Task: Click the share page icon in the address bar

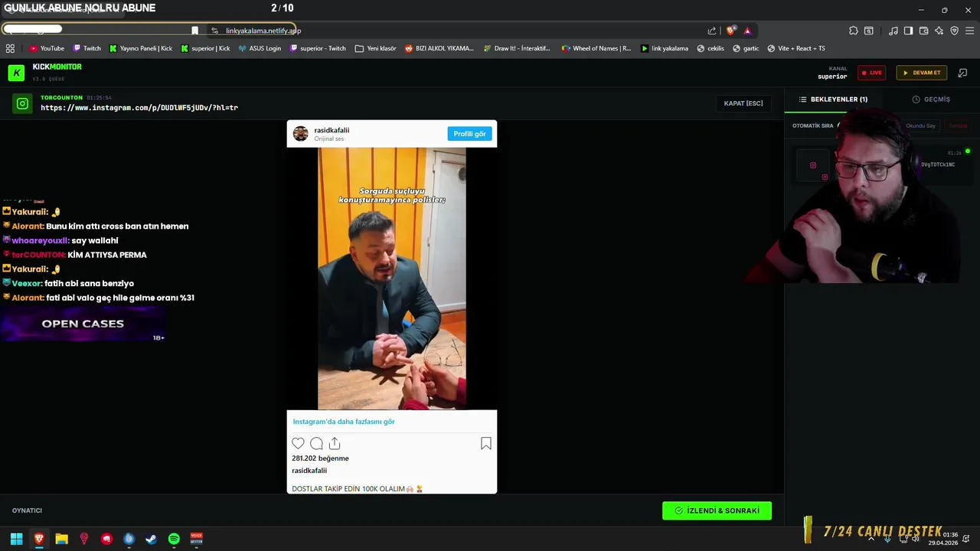Action: point(712,31)
